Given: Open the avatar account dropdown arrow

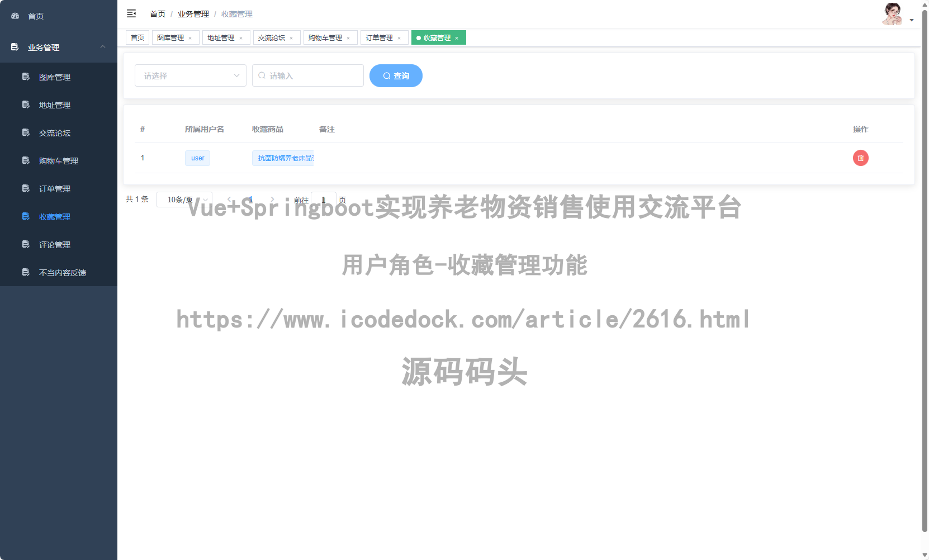Looking at the screenshot, I should click(912, 20).
